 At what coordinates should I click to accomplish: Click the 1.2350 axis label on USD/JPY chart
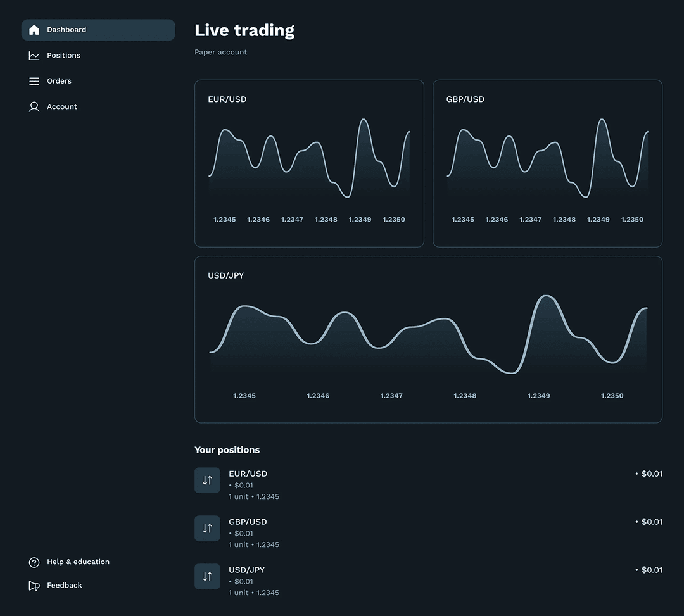[612, 395]
